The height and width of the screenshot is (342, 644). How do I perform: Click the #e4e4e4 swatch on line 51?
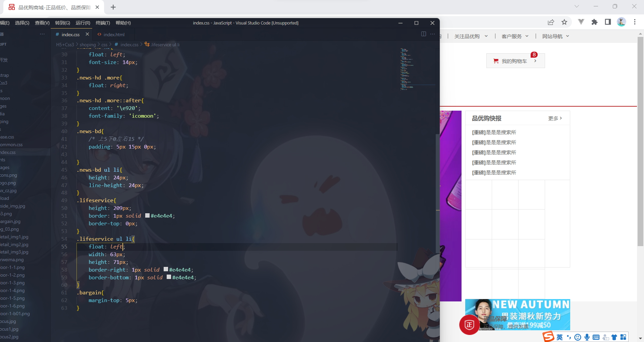[147, 216]
